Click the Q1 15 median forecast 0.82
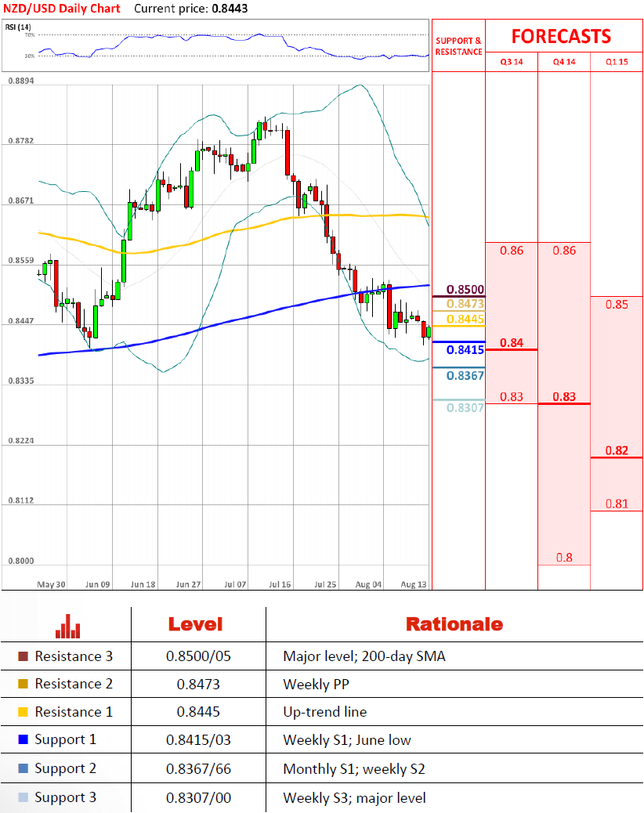 617,450
